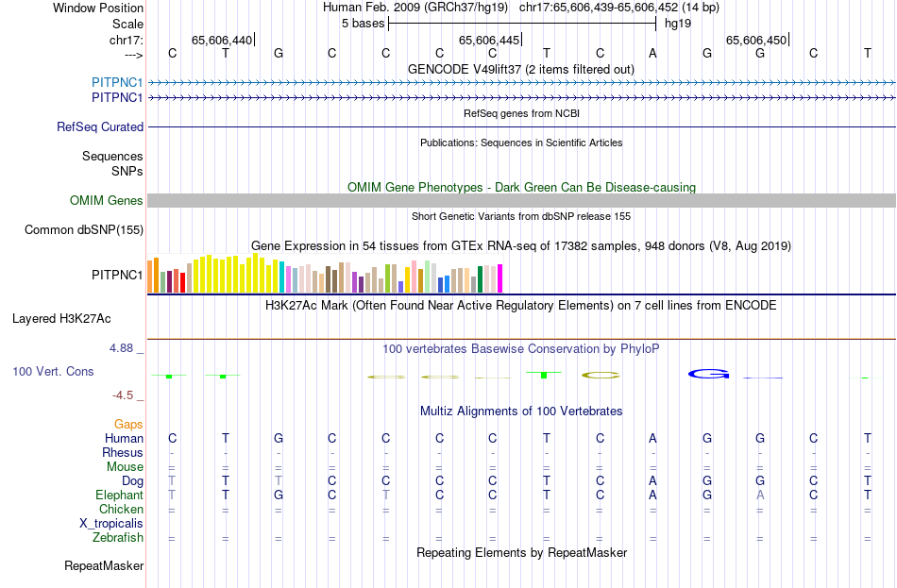Click the dark green bar in GTEx chart

click(x=480, y=279)
